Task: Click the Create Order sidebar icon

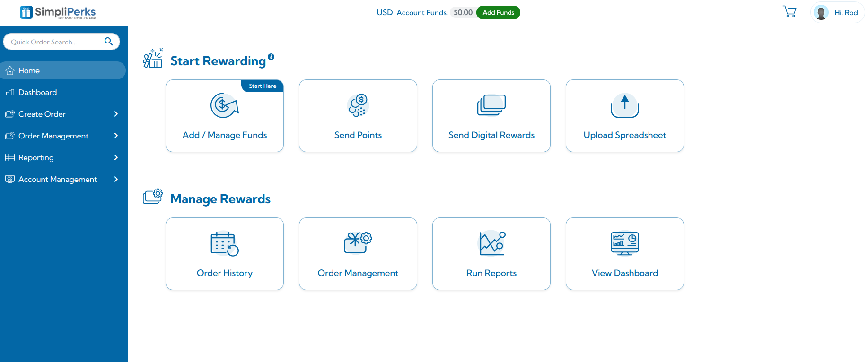Action: [x=10, y=114]
